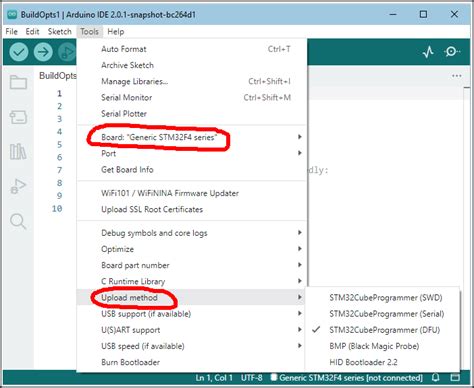Open the Help menu
The image size is (474, 388).
[116, 32]
